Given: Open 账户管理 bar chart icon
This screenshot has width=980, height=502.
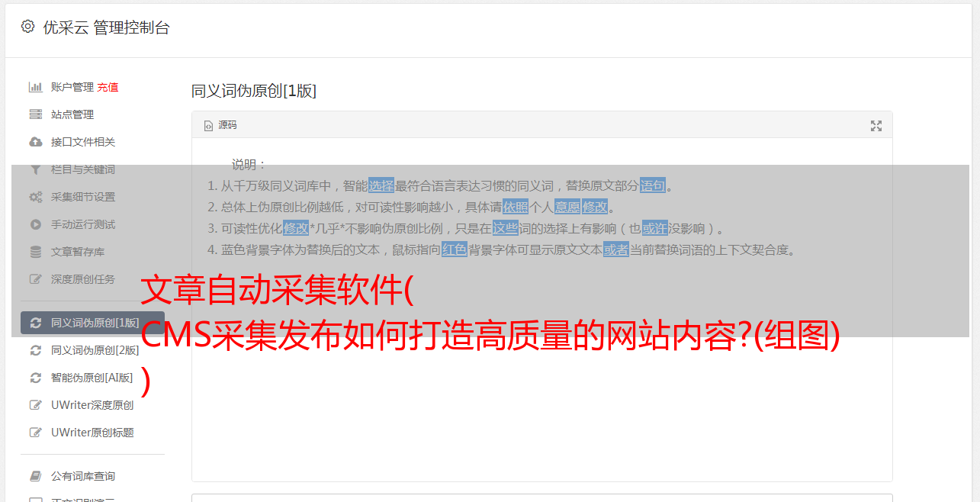Looking at the screenshot, I should click(x=35, y=87).
